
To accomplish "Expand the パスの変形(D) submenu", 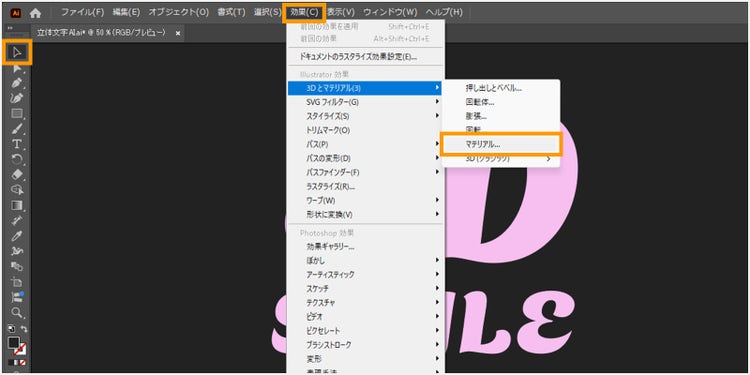I will point(366,158).
